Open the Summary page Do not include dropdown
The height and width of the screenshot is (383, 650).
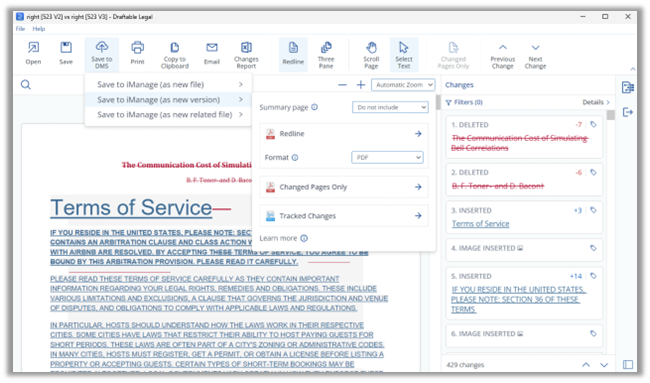pos(390,107)
